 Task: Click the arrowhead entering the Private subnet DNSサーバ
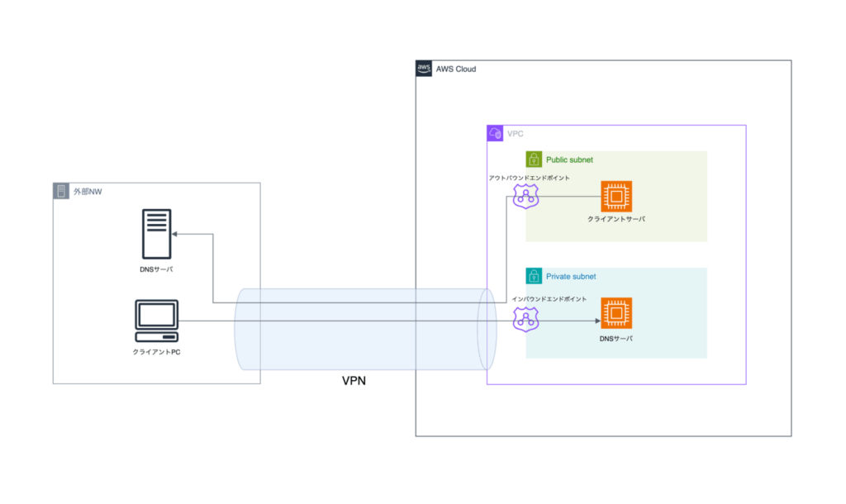click(x=597, y=321)
